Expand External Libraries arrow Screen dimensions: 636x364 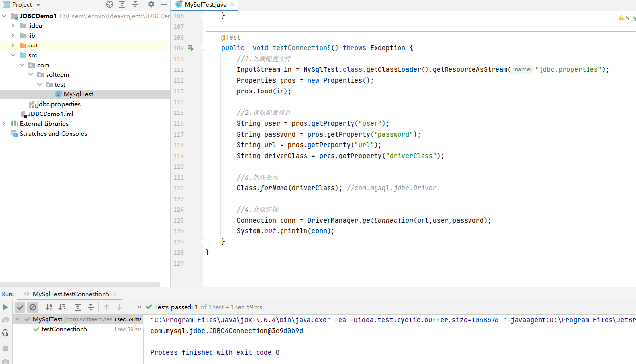tap(4, 123)
